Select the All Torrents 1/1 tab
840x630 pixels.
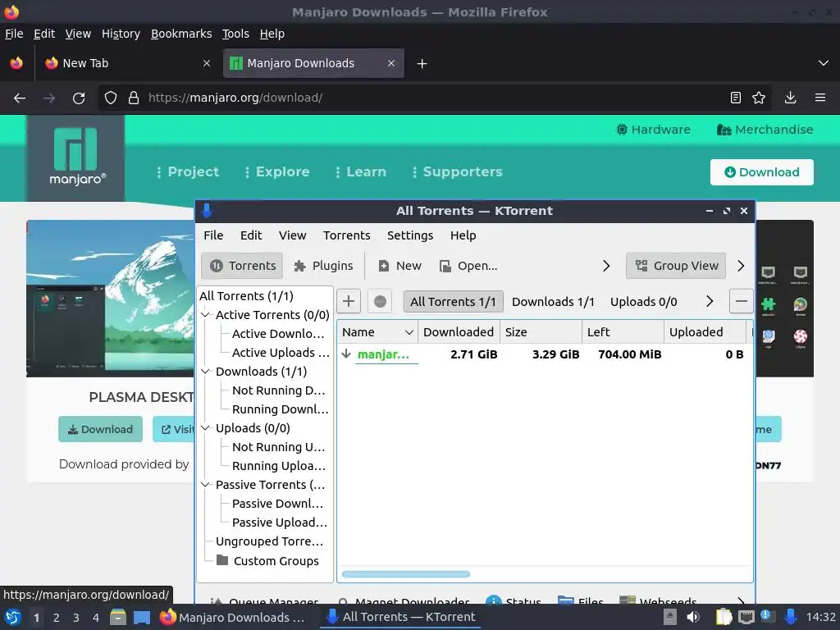click(x=453, y=302)
